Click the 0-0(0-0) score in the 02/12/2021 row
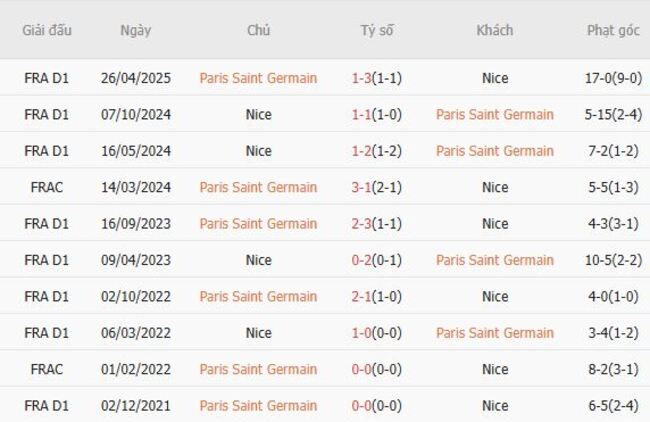 [377, 406]
